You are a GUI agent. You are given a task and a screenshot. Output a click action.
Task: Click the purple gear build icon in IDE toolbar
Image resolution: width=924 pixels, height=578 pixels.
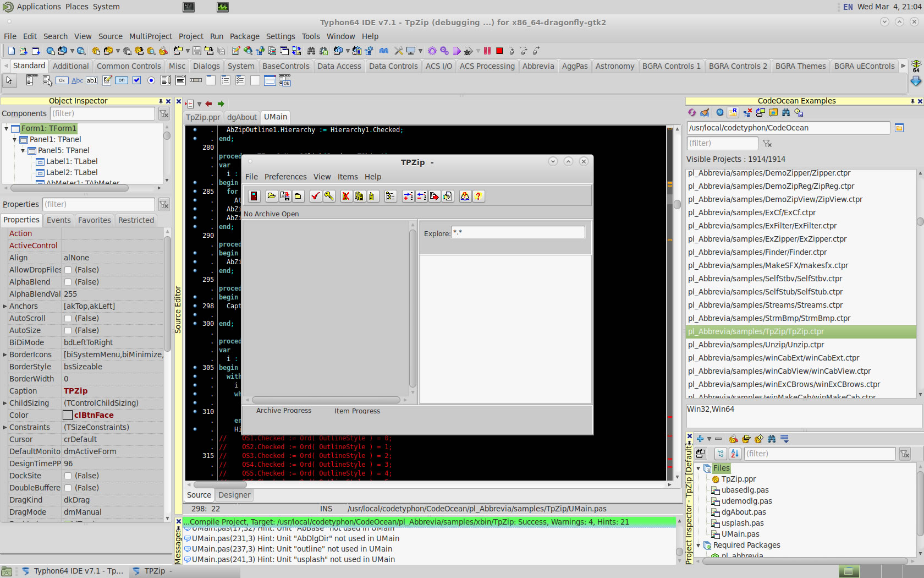click(x=432, y=51)
